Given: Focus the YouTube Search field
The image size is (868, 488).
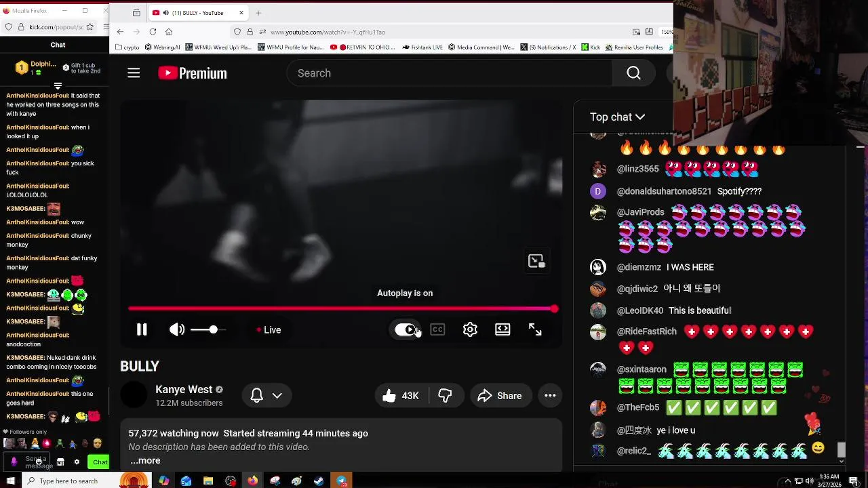Looking at the screenshot, I should click(450, 73).
